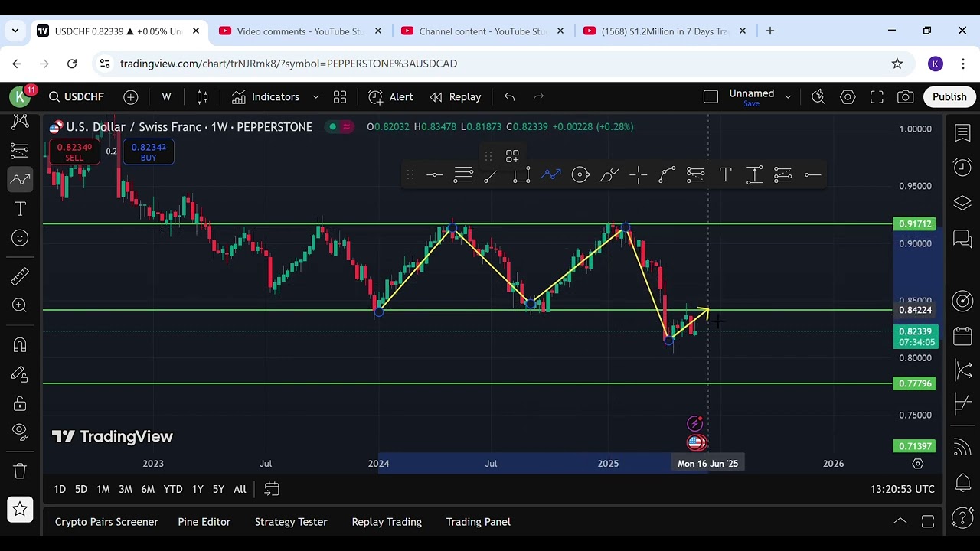Toggle stay in drawing mode pencil-lock
The height and width of the screenshot is (551, 980).
click(20, 374)
